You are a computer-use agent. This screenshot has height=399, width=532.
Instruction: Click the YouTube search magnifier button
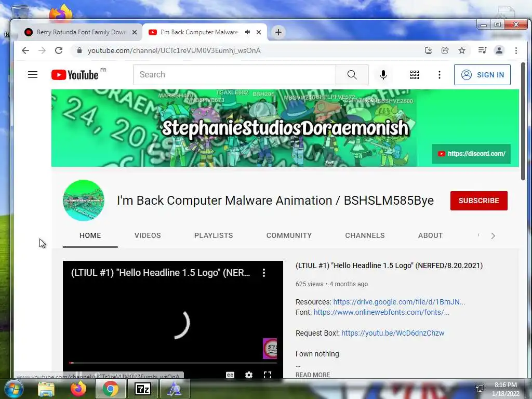pos(352,75)
